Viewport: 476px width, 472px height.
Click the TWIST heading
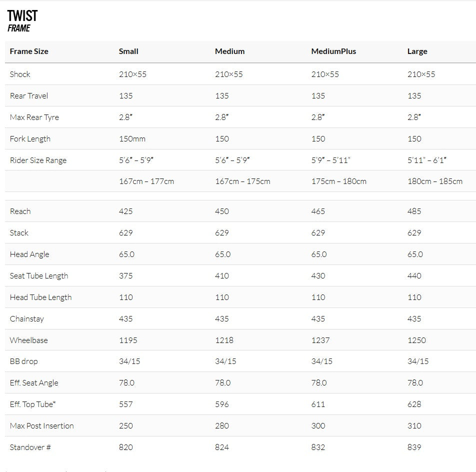click(x=22, y=16)
